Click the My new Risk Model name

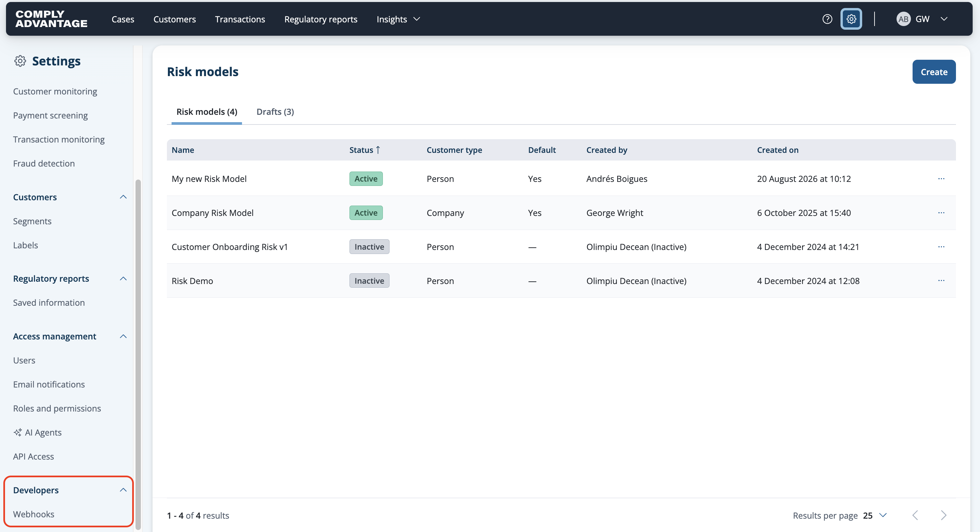click(x=209, y=179)
